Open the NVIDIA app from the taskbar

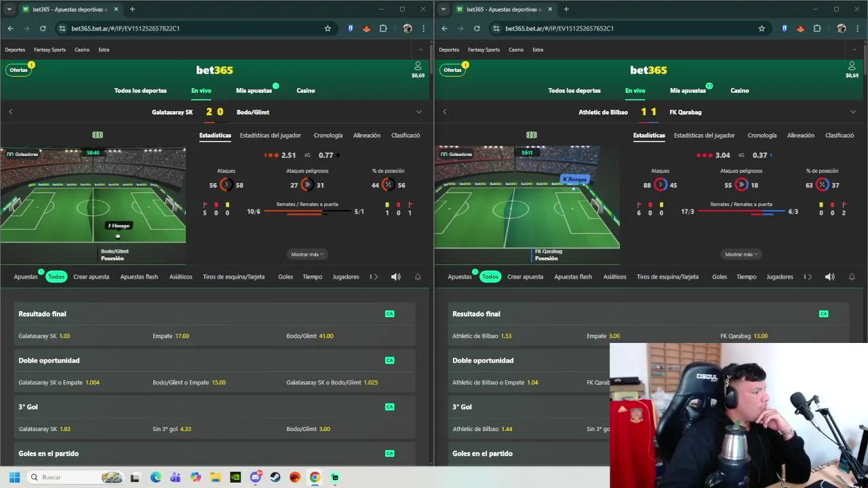(235, 477)
